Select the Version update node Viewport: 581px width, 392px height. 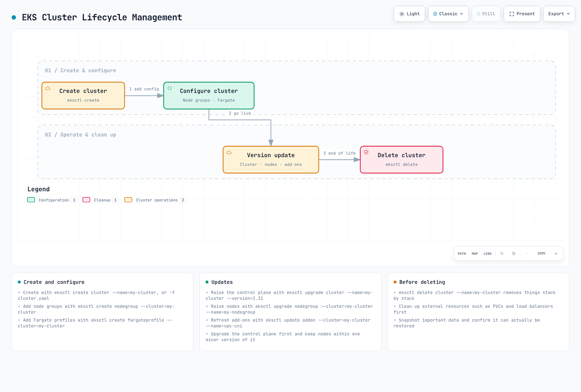[x=271, y=160]
